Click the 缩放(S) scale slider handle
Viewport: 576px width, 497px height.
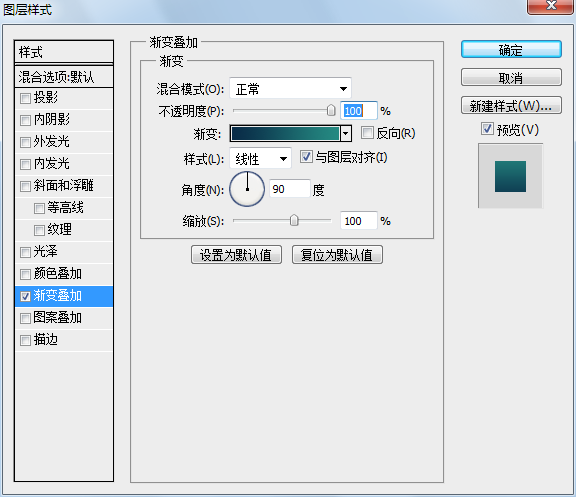point(294,220)
